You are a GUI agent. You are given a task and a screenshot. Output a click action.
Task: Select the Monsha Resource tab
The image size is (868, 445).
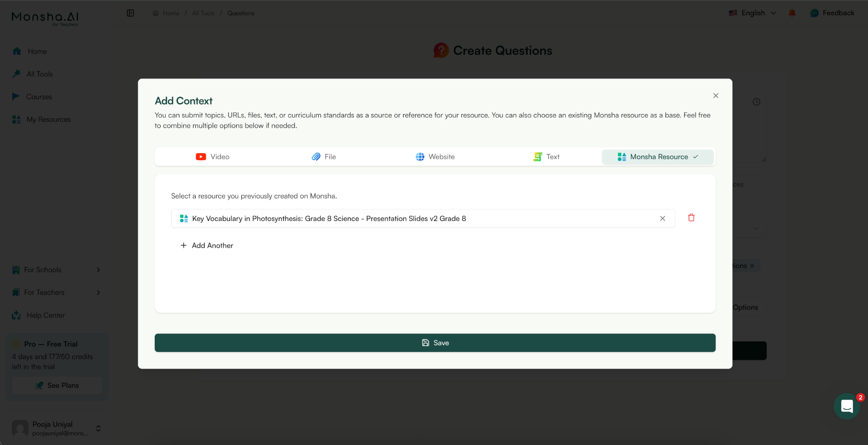658,157
